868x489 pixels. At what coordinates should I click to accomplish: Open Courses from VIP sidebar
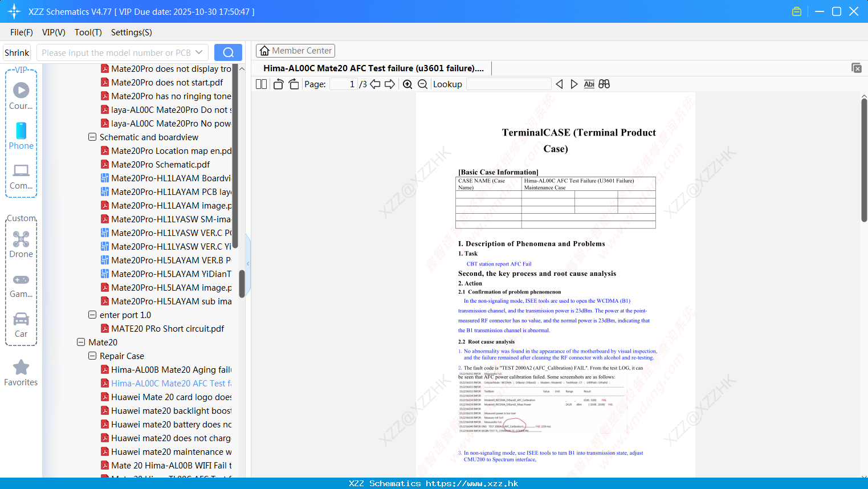21,96
